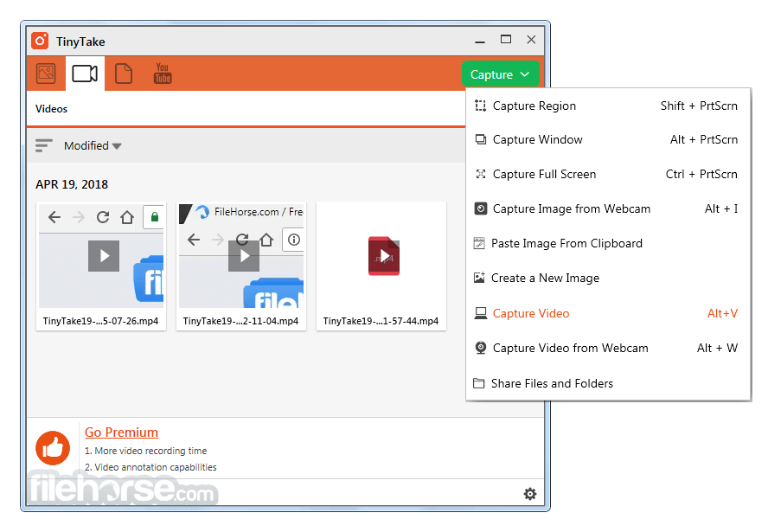768x532 pixels.
Task: Choose the highlighted Capture Video entry
Action: pos(608,313)
